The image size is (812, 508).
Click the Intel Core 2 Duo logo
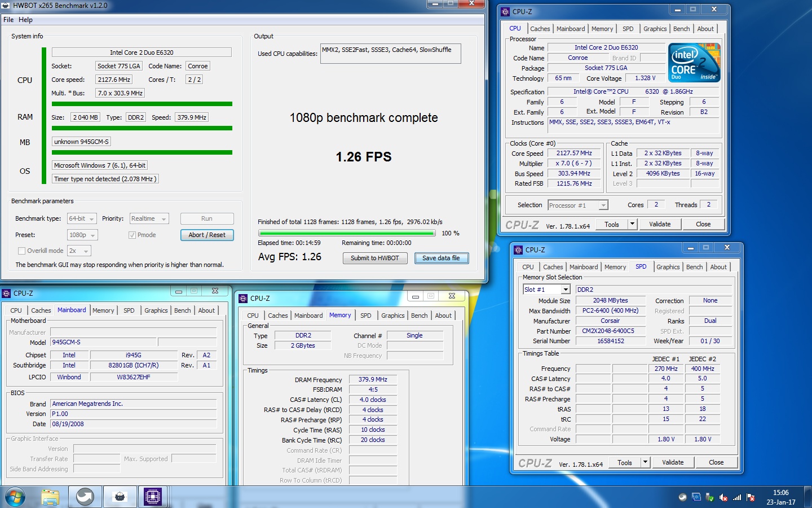tap(694, 63)
